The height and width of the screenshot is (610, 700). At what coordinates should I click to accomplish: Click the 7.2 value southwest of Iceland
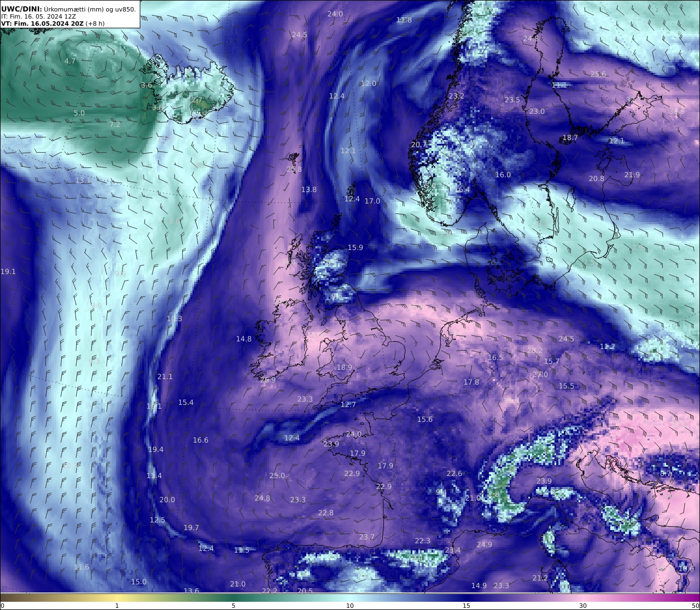tap(115, 124)
